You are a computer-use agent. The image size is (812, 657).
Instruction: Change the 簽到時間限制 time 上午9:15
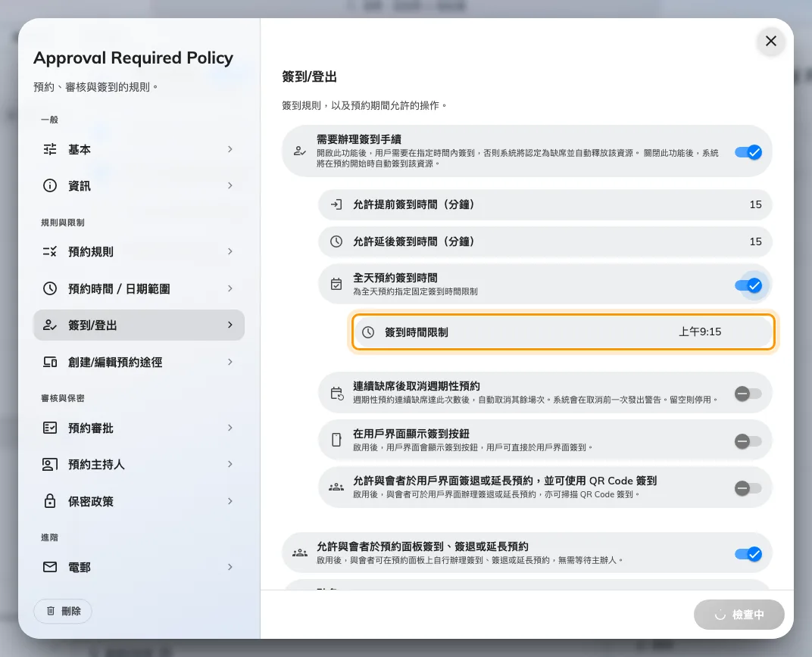point(700,332)
